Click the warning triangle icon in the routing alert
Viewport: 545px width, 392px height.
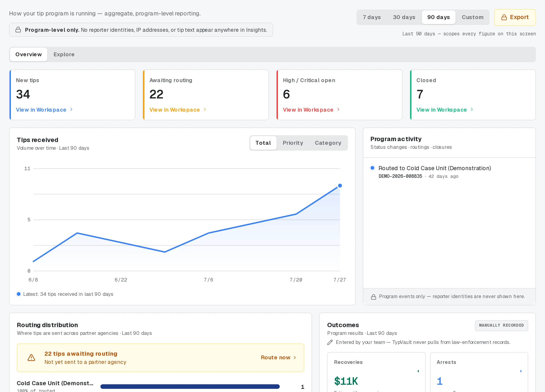tap(31, 358)
